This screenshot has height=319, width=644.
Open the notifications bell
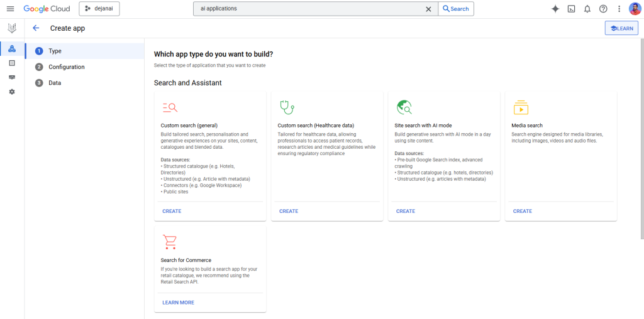click(587, 9)
